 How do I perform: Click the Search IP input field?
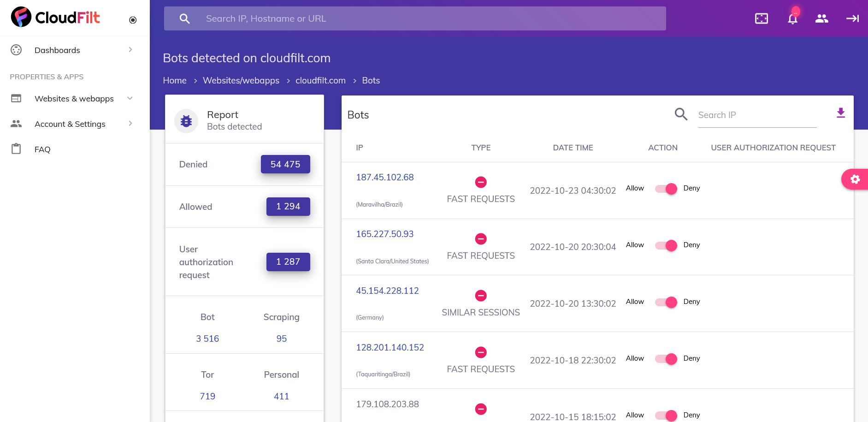click(x=756, y=115)
